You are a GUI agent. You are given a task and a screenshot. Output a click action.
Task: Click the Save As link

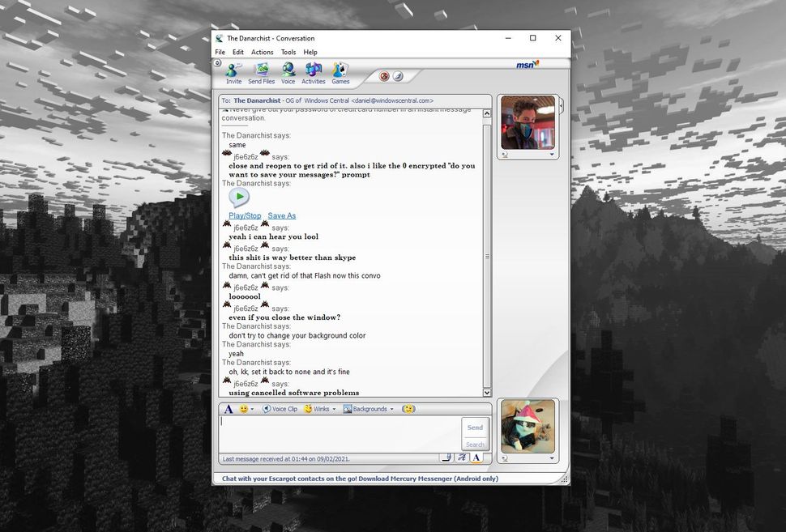(x=281, y=215)
